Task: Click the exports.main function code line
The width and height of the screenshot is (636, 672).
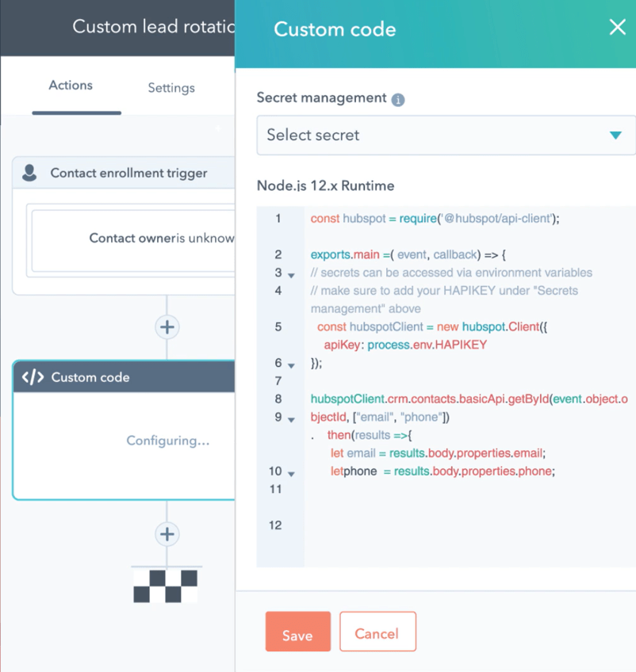Action: point(408,254)
